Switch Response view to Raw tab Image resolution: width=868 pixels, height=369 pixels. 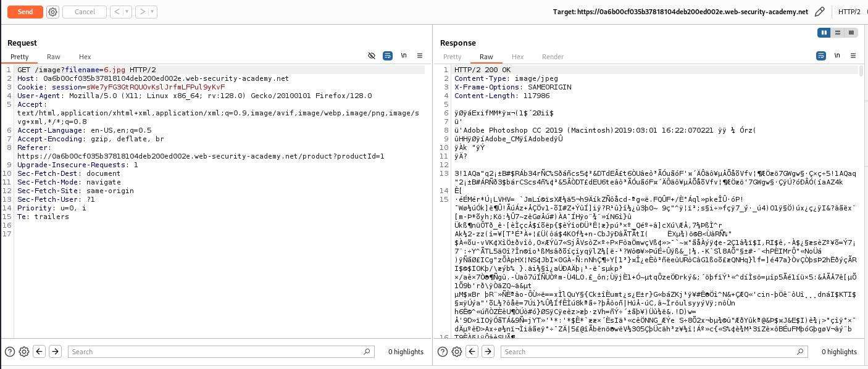(486, 57)
